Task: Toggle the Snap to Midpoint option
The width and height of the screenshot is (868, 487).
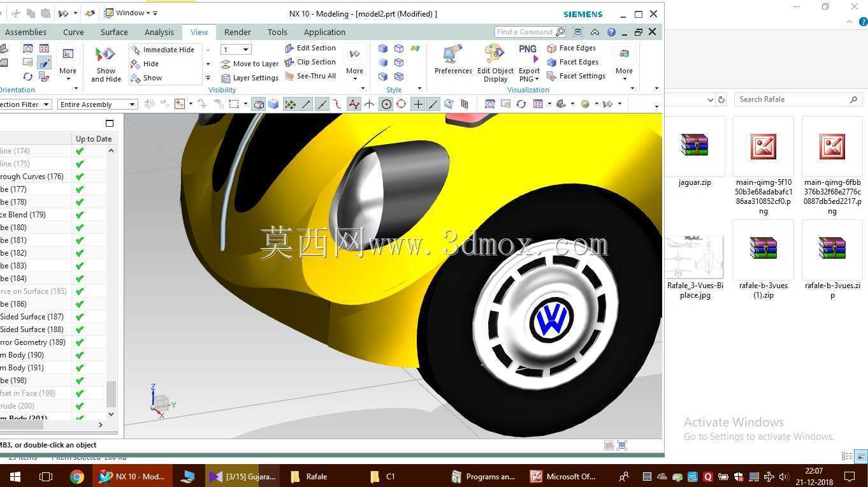Action: coord(322,105)
